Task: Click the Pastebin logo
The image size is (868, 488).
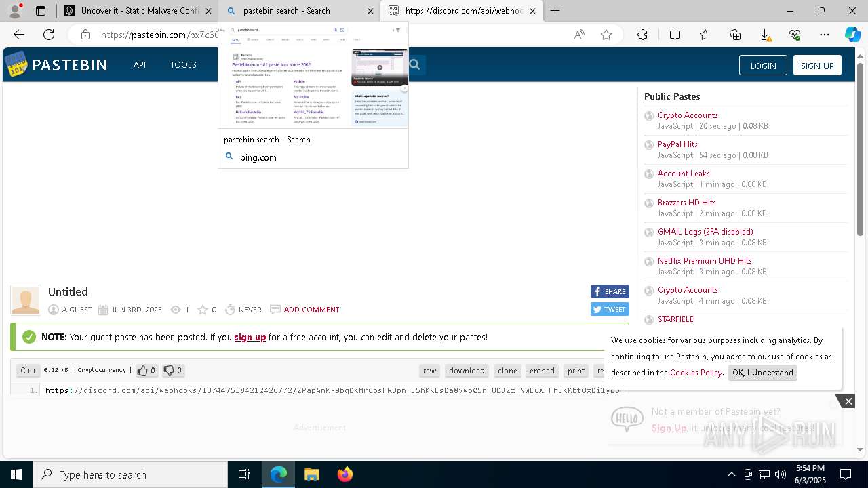Action: (56, 64)
